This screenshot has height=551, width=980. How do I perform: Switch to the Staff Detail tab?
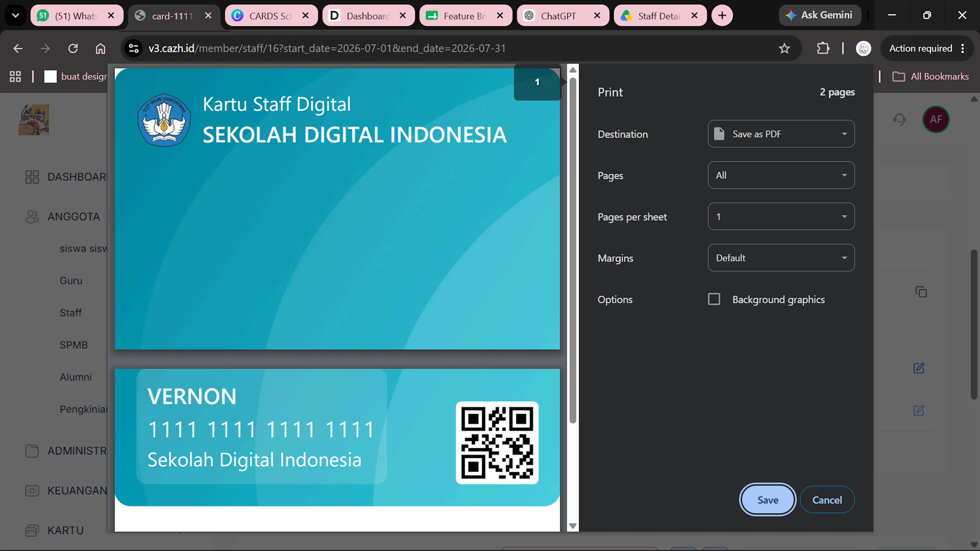(660, 16)
